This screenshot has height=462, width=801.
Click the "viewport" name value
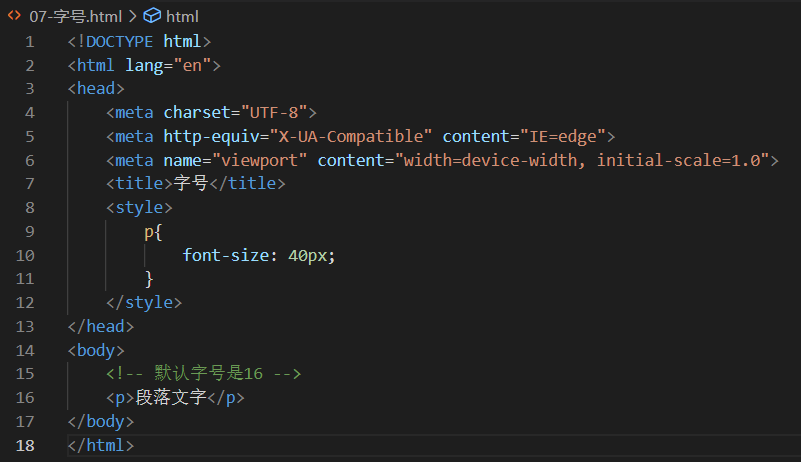tap(260, 160)
